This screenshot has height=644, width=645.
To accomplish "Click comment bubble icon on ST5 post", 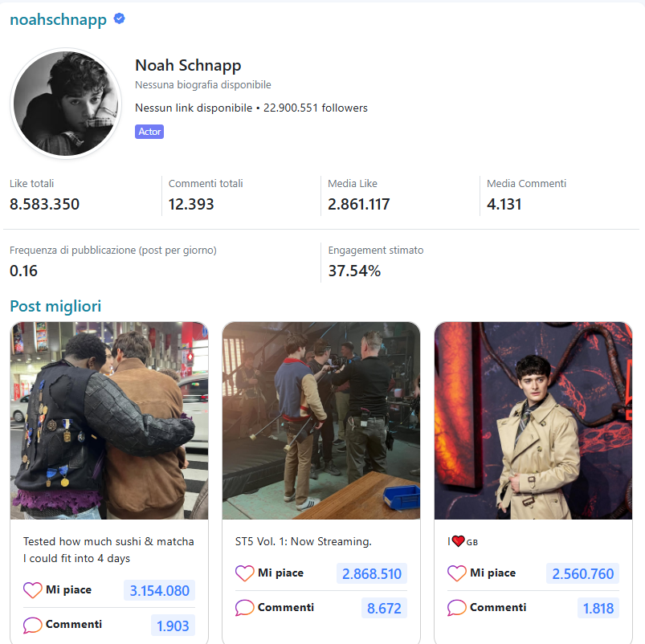I will click(244, 608).
